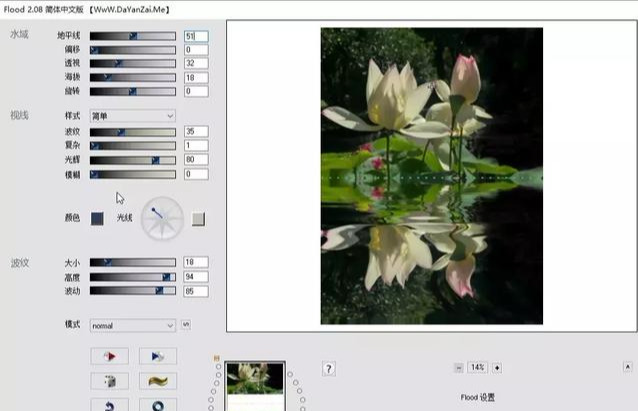638x411 pixels.
Task: Click the blue curved undo arrow button
Action: [109, 404]
